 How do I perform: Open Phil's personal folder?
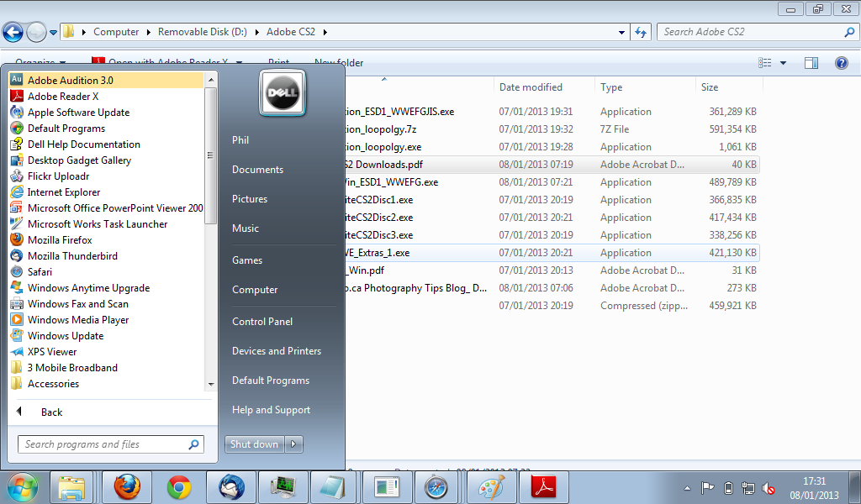click(240, 140)
